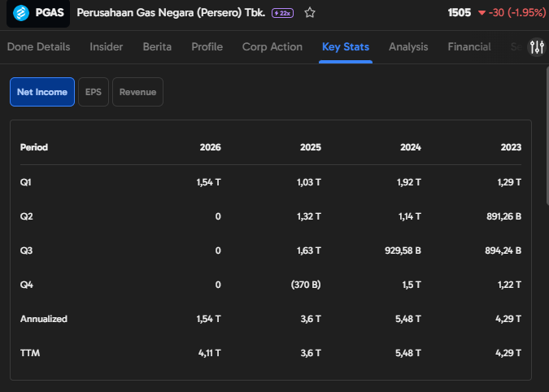
Task: Click the PGAS ticker symbol
Action: (50, 13)
